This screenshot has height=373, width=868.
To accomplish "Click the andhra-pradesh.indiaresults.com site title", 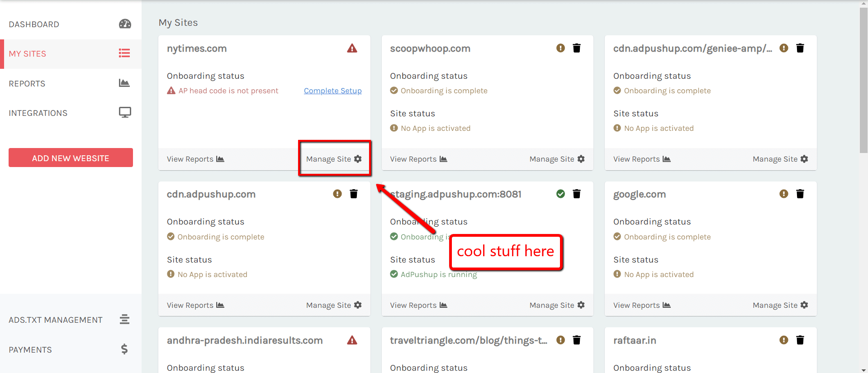I will (x=245, y=340).
